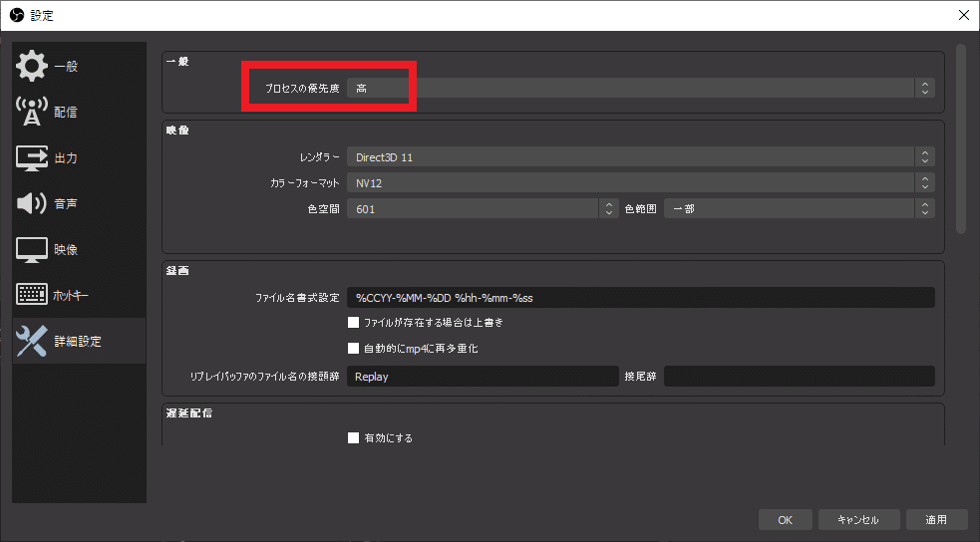Select the 映像 sidebar label

point(66,250)
